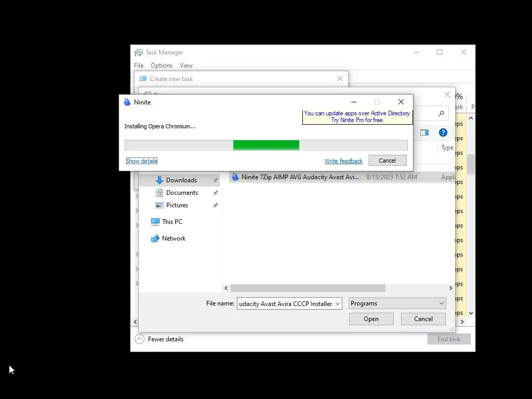Click Task Manager horizontal scroll left arrow

(135, 322)
